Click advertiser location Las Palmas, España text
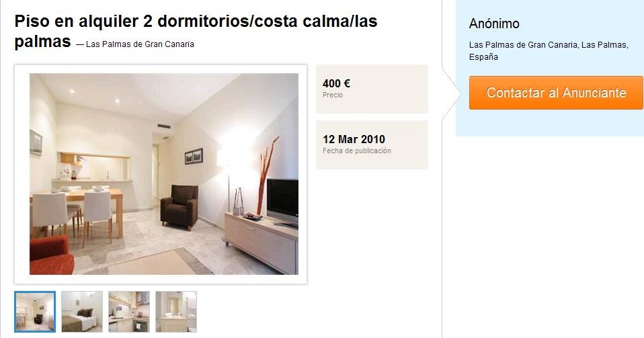The height and width of the screenshot is (338, 644). pyautogui.click(x=549, y=50)
